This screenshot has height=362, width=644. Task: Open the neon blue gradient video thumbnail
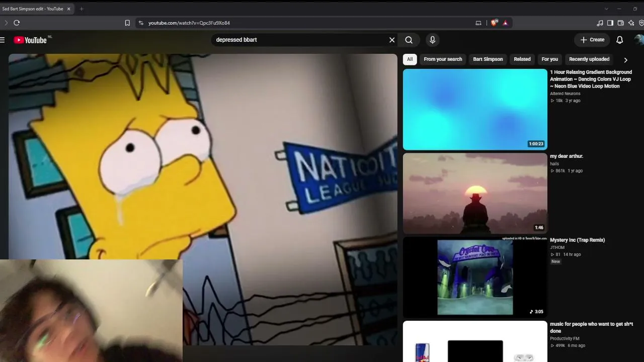(475, 109)
